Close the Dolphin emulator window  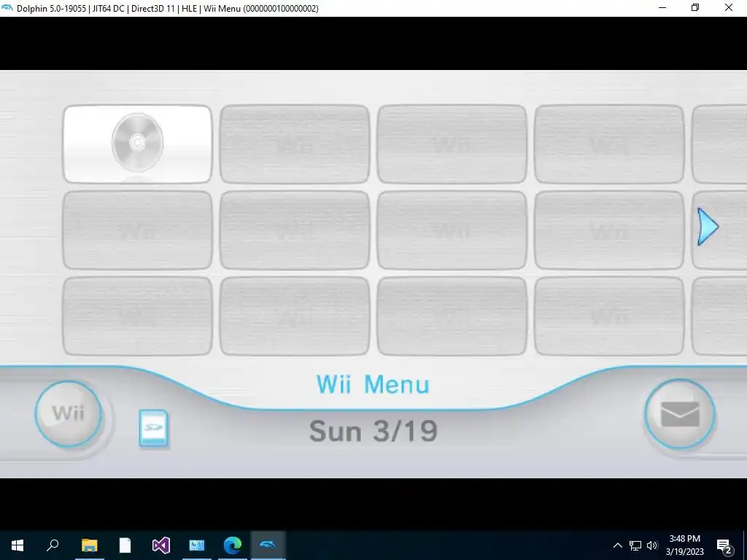[729, 7]
